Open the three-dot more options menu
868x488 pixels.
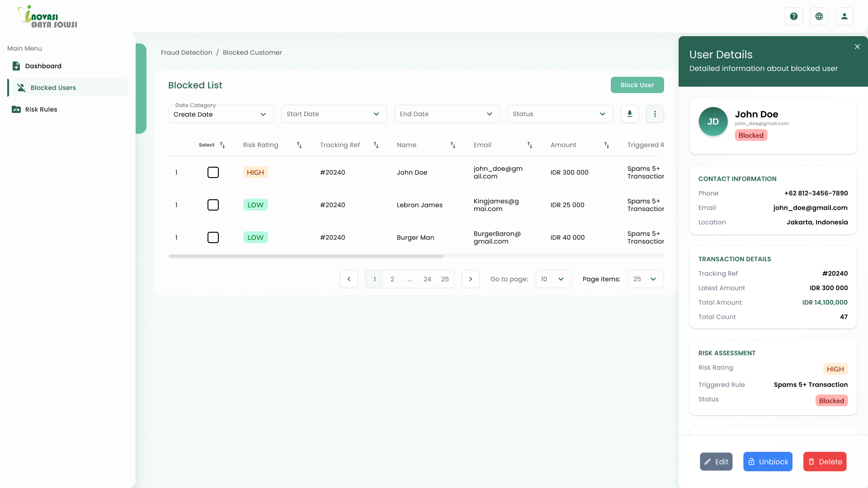click(655, 114)
